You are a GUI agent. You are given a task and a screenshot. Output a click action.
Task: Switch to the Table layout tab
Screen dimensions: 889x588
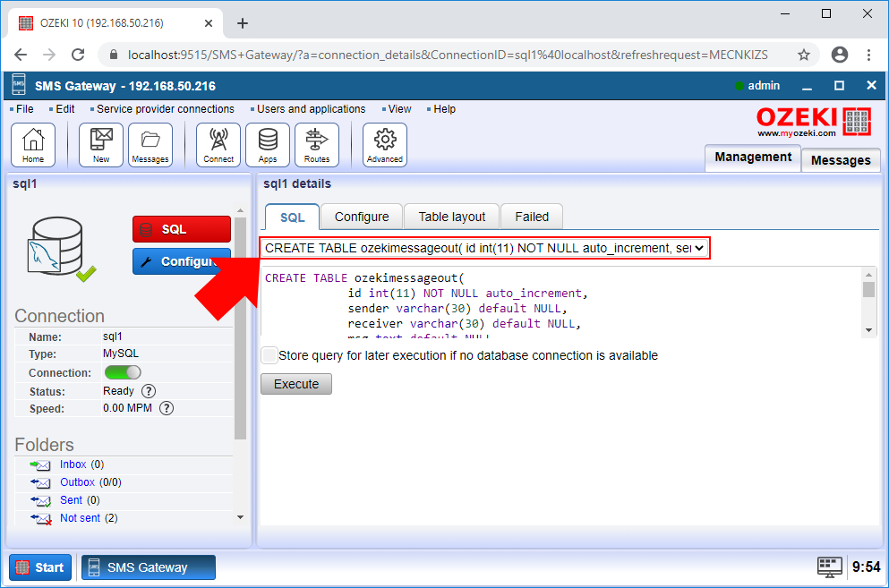coord(451,216)
